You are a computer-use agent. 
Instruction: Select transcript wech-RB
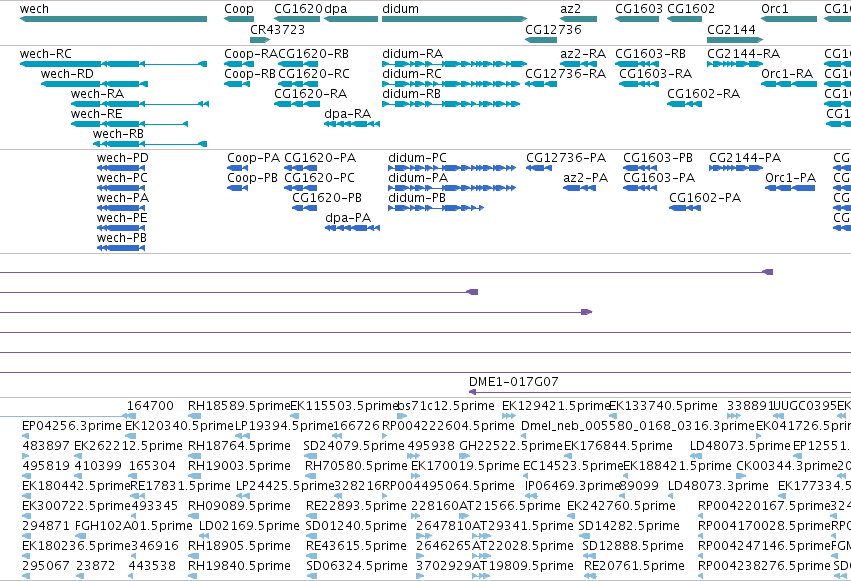[150, 144]
